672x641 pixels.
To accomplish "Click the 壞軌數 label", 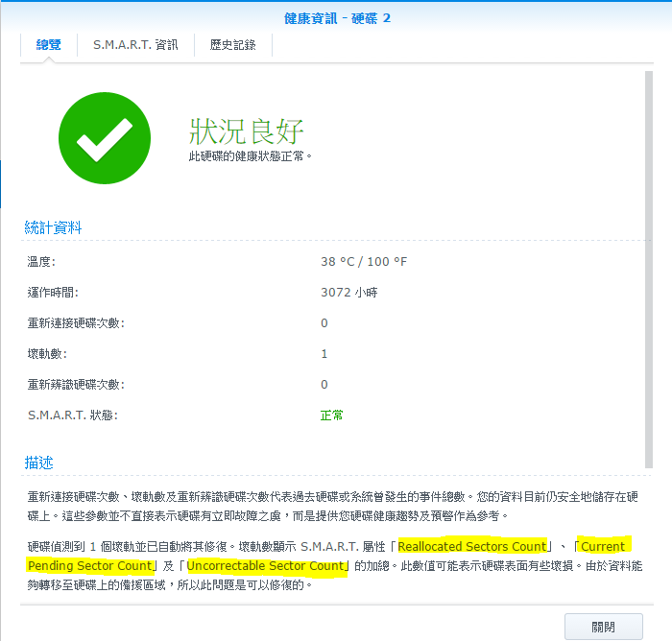I will pyautogui.click(x=47, y=354).
